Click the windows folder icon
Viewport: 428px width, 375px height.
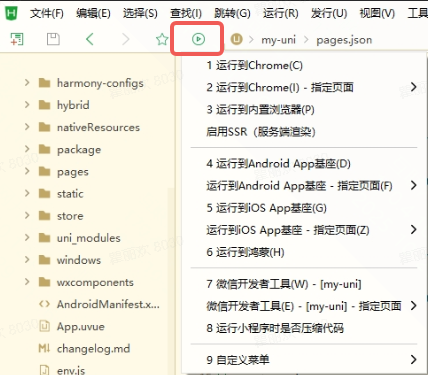click(44, 260)
